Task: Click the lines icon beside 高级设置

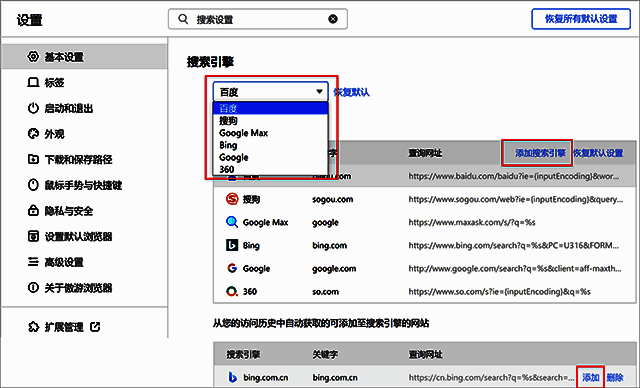Action: click(x=33, y=262)
